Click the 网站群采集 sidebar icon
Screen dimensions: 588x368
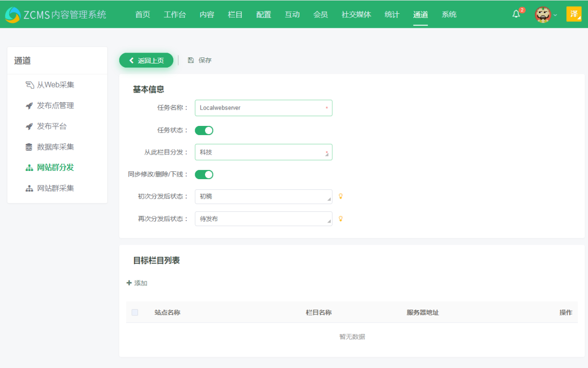tap(29, 187)
